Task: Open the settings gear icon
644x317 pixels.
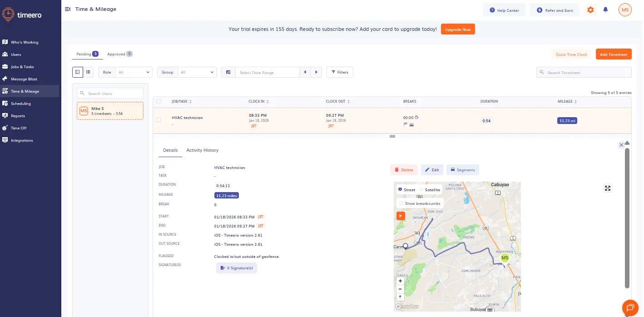Action: (590, 10)
